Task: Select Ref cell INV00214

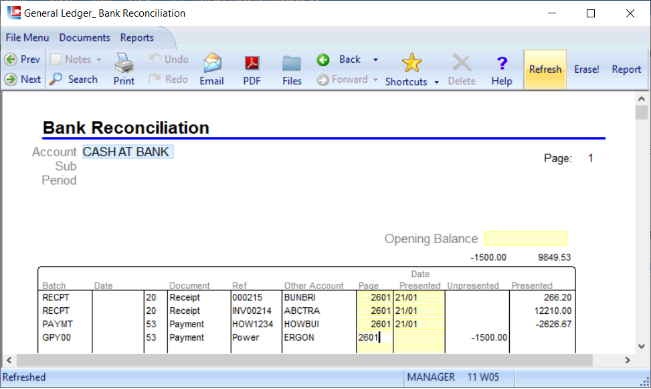Action: (x=252, y=311)
